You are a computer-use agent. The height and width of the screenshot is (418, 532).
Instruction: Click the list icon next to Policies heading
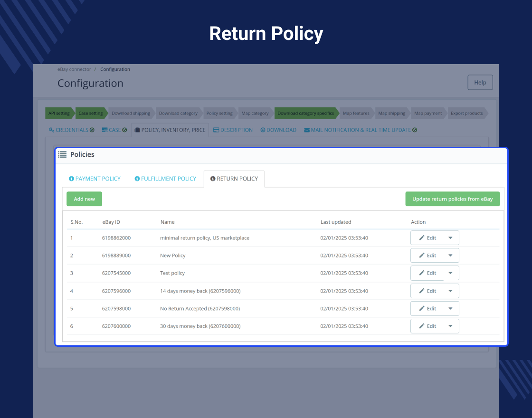point(62,154)
